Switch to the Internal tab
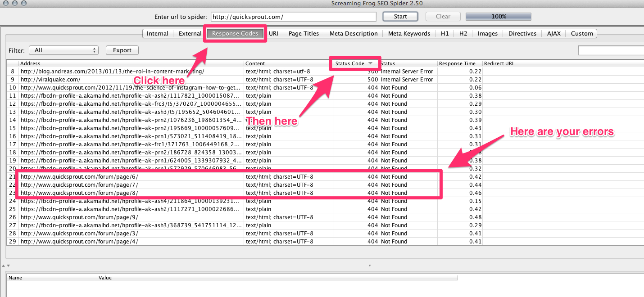The width and height of the screenshot is (644, 297). (x=157, y=34)
